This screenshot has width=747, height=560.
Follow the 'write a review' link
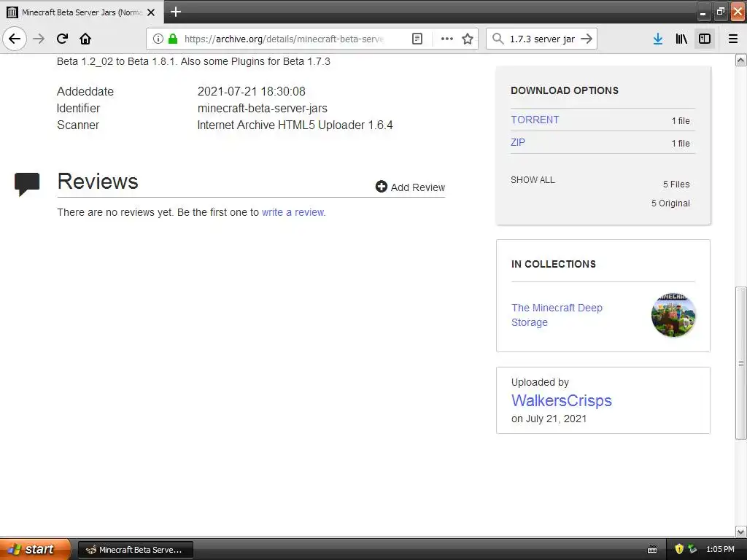293,212
